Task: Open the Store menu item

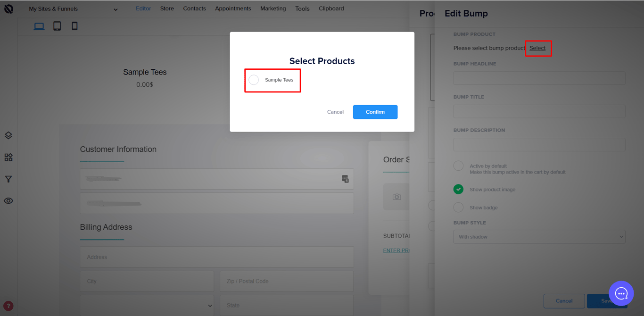Action: pyautogui.click(x=167, y=8)
